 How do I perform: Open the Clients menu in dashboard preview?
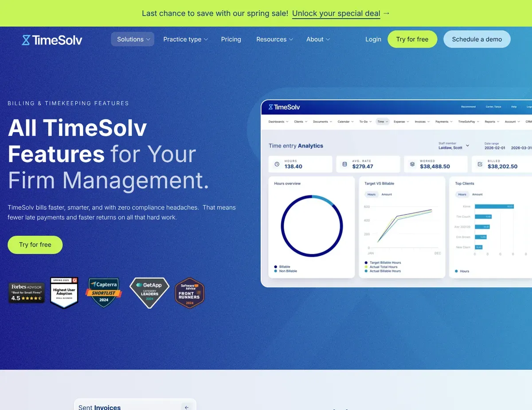(x=301, y=121)
